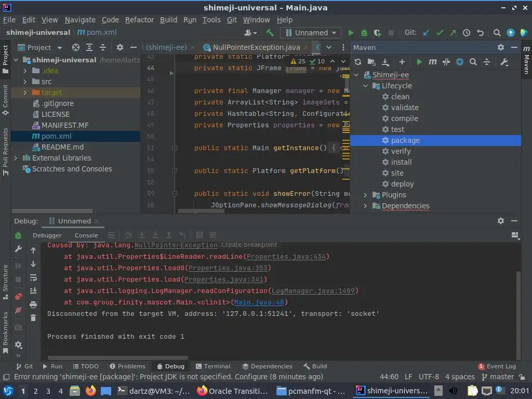Open Git history clock icon
The image size is (532, 399).
[x=467, y=33]
